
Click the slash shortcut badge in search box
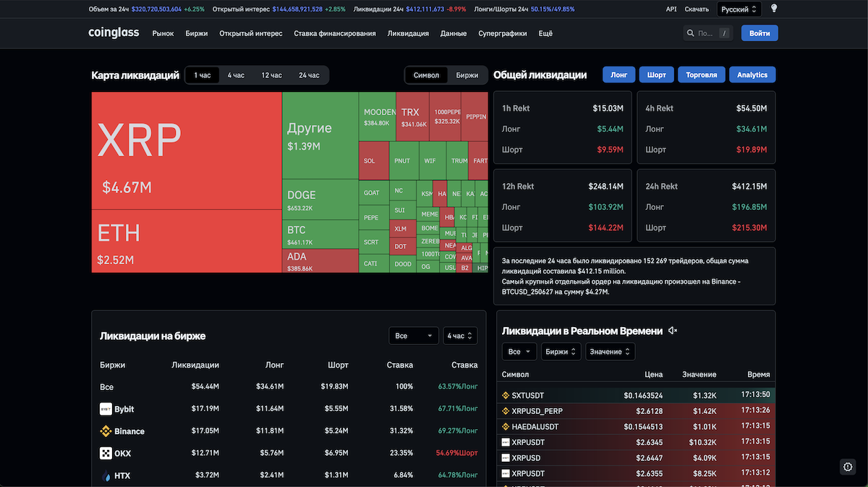pyautogui.click(x=723, y=33)
